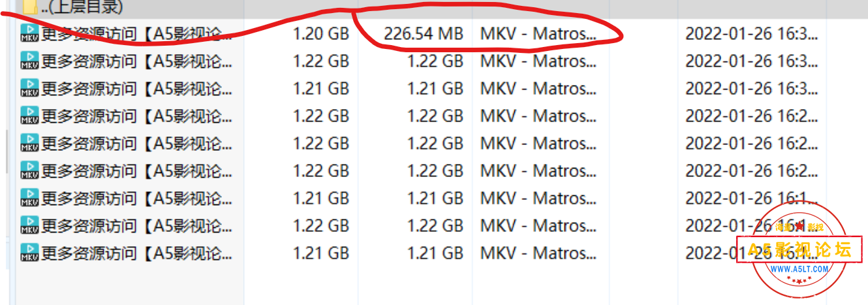Viewport: 868px width, 305px height.
Task: Click the 1.20 GB size cell
Action: (320, 34)
